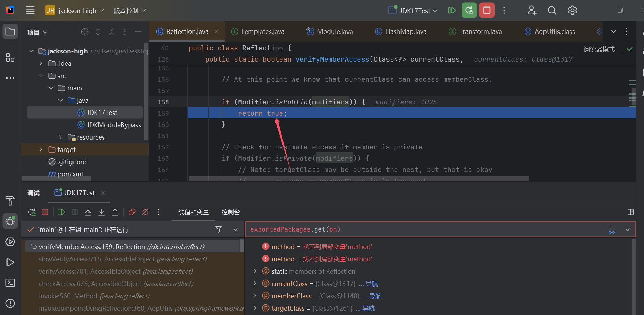Open Search Everywhere magnifier

(x=552, y=10)
